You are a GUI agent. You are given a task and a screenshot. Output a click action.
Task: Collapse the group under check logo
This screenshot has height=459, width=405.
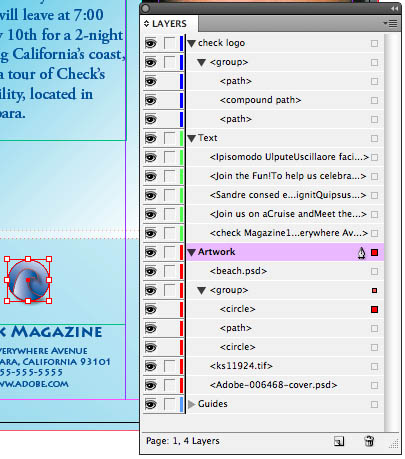(201, 62)
